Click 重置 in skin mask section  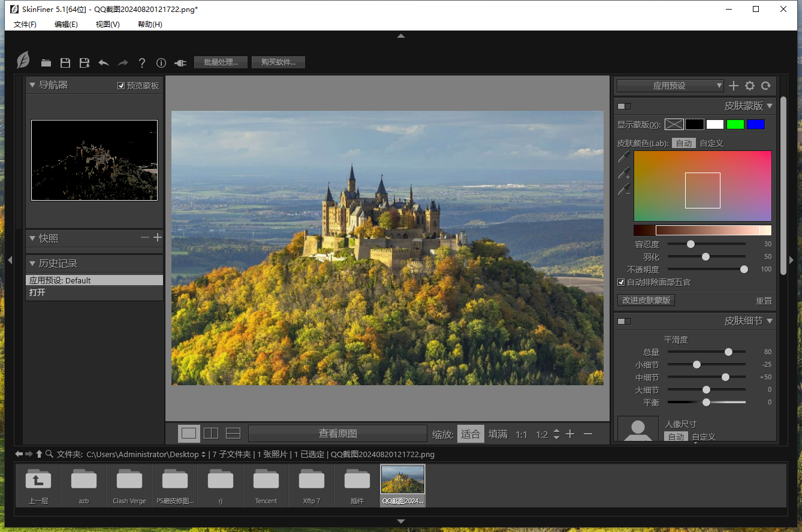764,301
